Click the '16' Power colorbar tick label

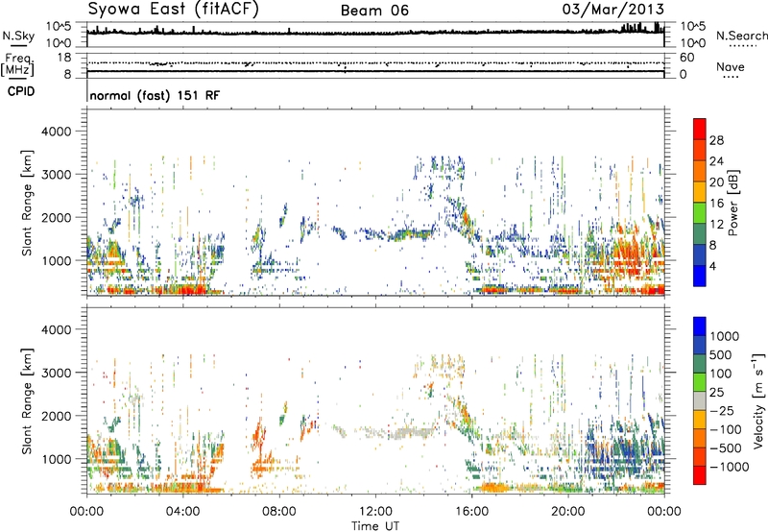click(x=716, y=204)
